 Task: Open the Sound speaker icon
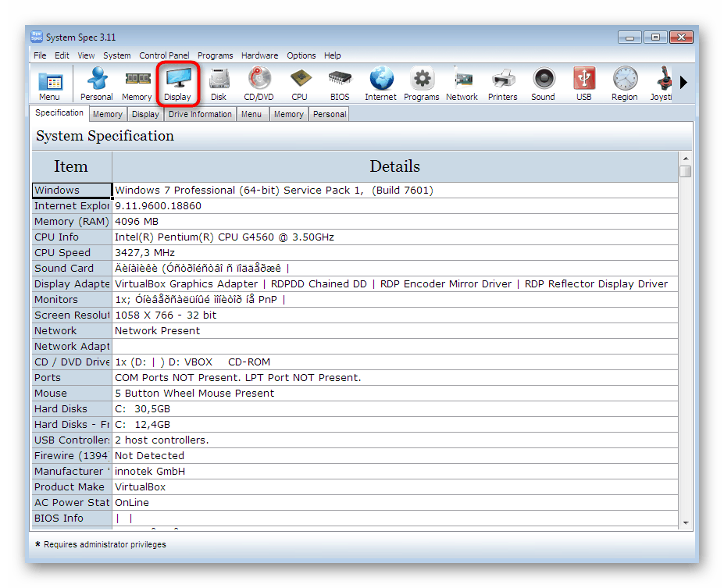click(x=544, y=84)
